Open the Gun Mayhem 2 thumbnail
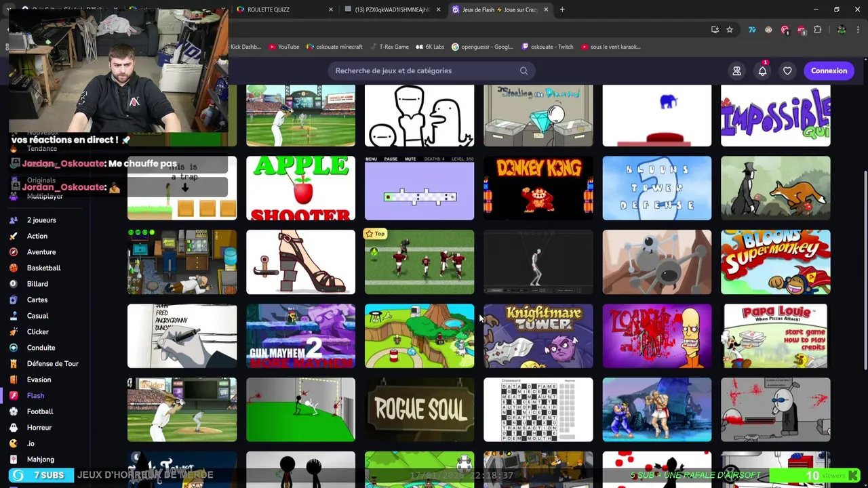This screenshot has height=488, width=868. tap(300, 335)
